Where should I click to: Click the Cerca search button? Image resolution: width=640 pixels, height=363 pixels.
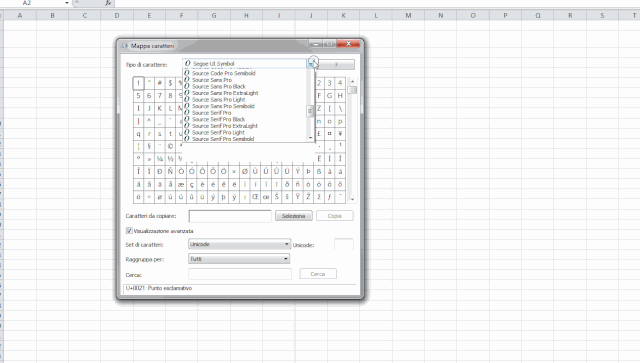pos(318,274)
